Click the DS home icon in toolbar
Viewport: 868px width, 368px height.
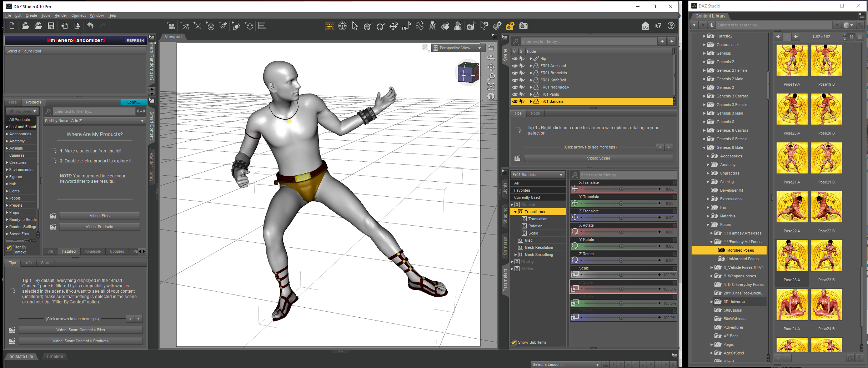click(x=646, y=26)
